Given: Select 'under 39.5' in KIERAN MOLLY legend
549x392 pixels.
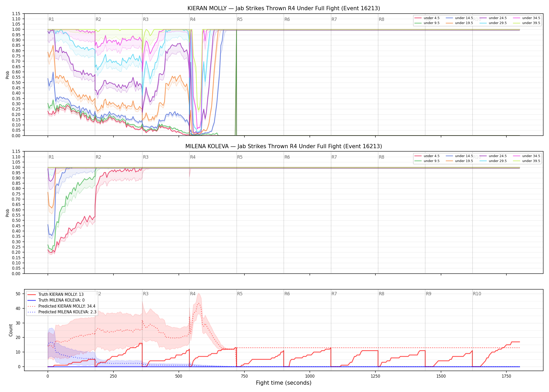Looking at the screenshot, I should point(527,23).
